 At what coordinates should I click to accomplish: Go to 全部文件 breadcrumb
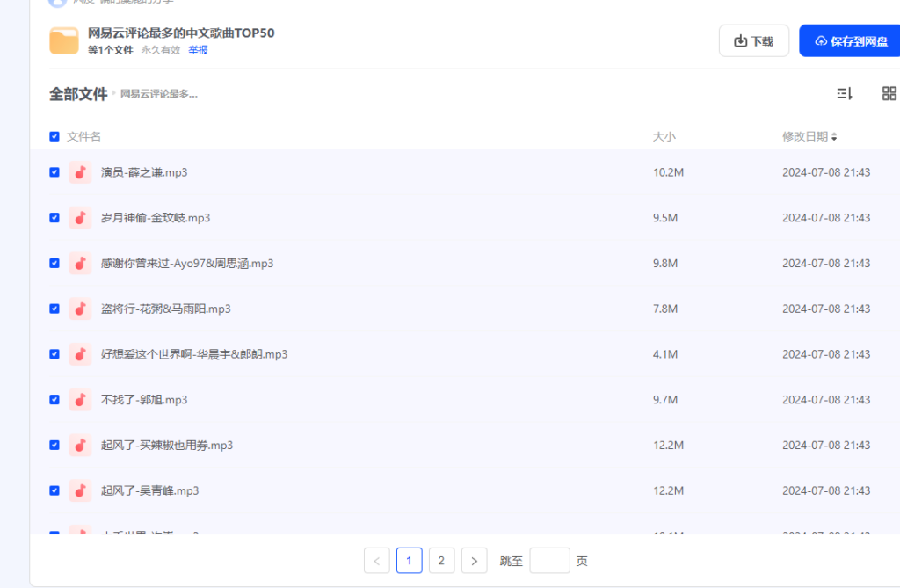pyautogui.click(x=78, y=93)
